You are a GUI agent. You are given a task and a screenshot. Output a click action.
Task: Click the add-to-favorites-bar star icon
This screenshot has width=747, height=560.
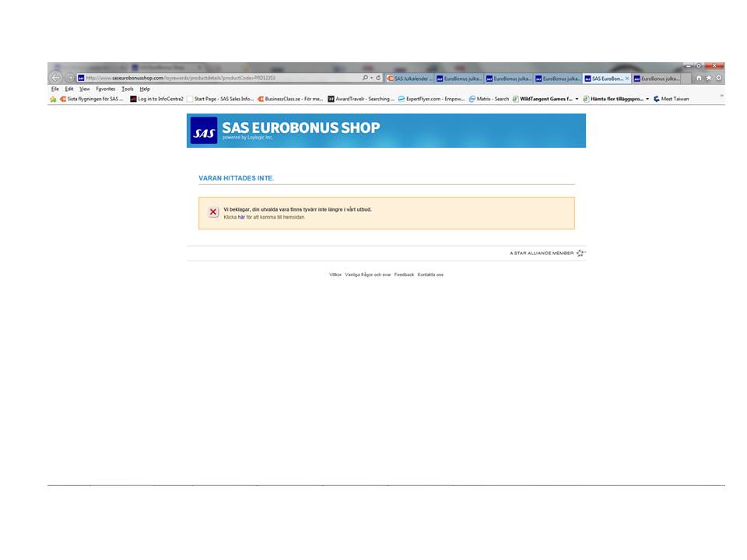coord(53,99)
